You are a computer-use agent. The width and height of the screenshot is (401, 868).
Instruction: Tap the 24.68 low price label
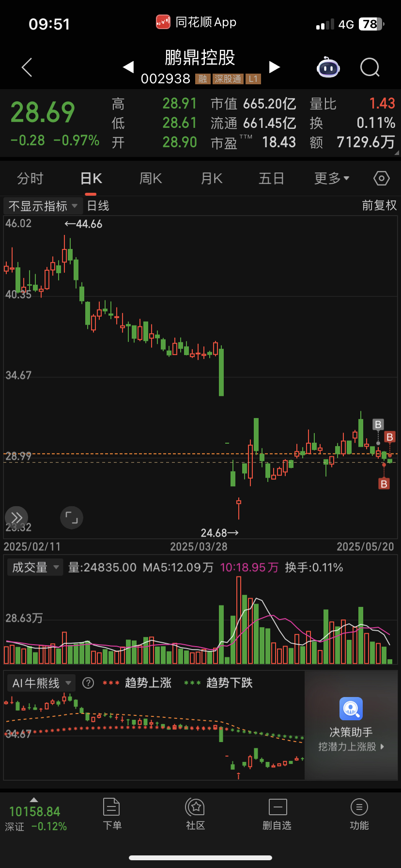220,533
